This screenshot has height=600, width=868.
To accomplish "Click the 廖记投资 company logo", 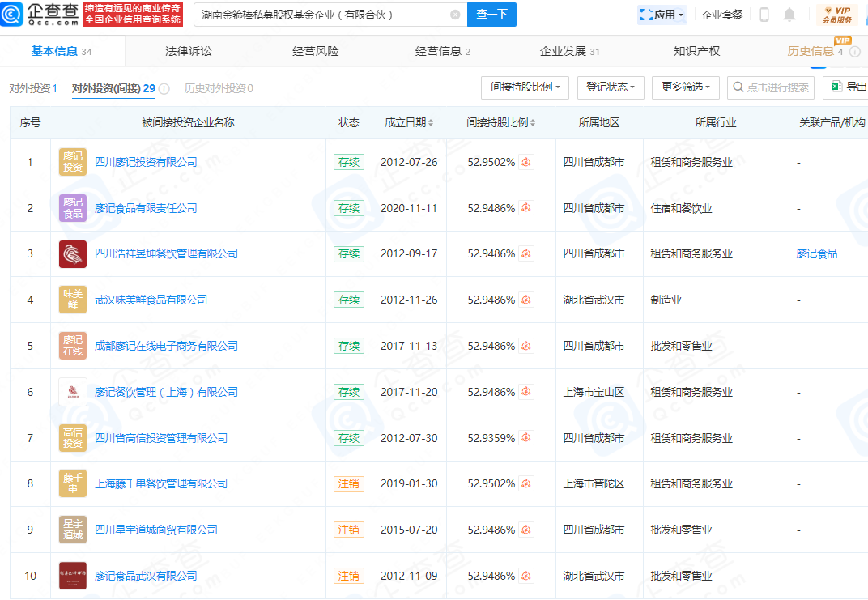I will pyautogui.click(x=73, y=162).
